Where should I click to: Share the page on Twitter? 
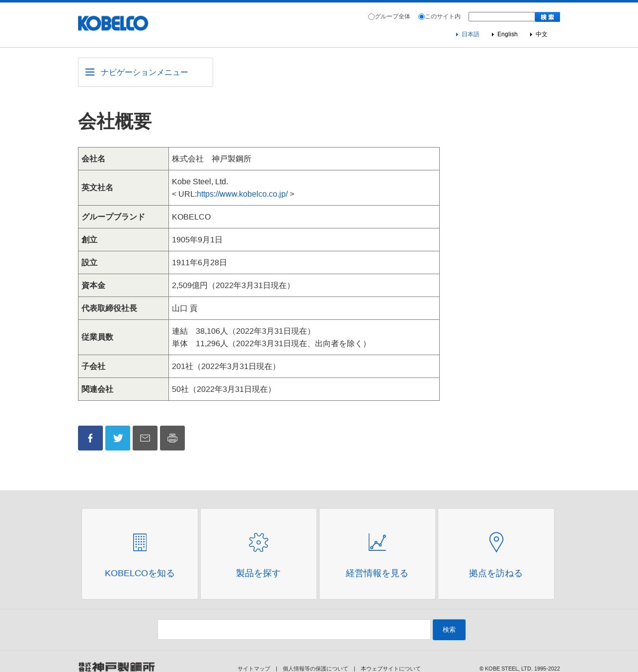point(118,438)
